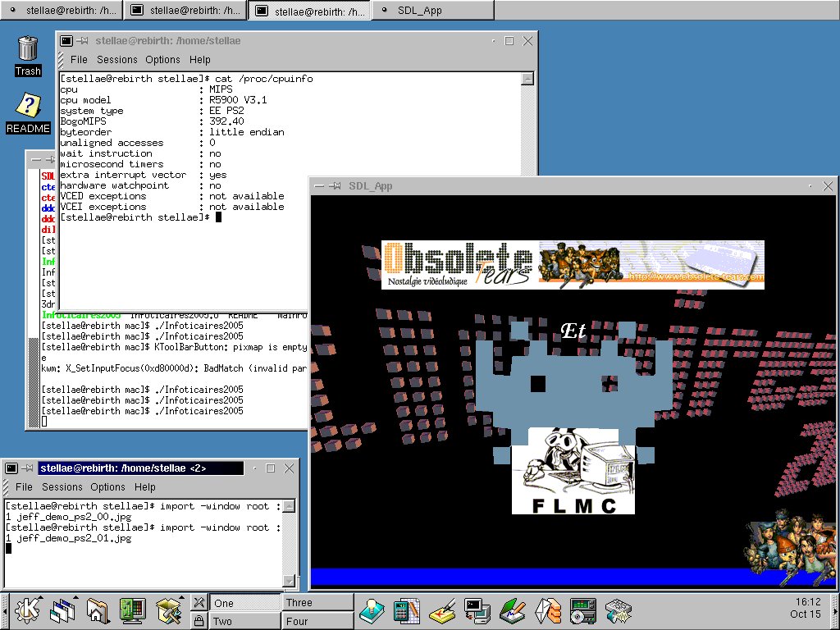
Task: Open the Trash desktop icon
Action: pos(27,56)
